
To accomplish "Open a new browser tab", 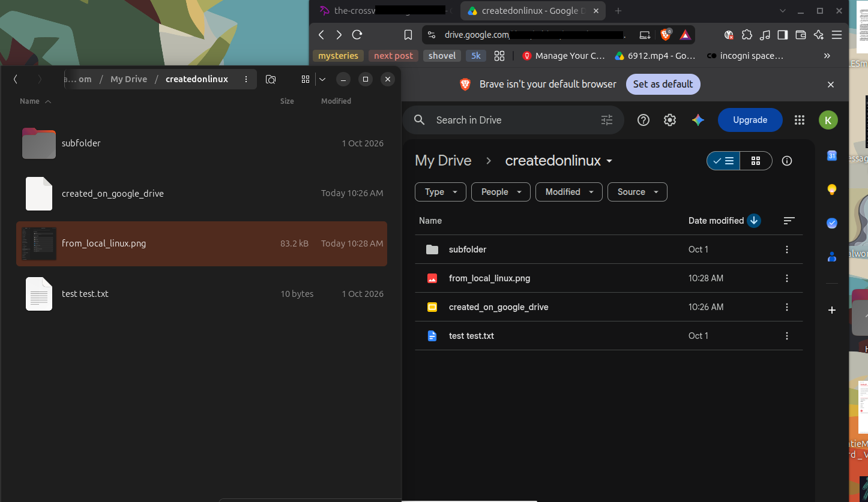I will point(618,11).
